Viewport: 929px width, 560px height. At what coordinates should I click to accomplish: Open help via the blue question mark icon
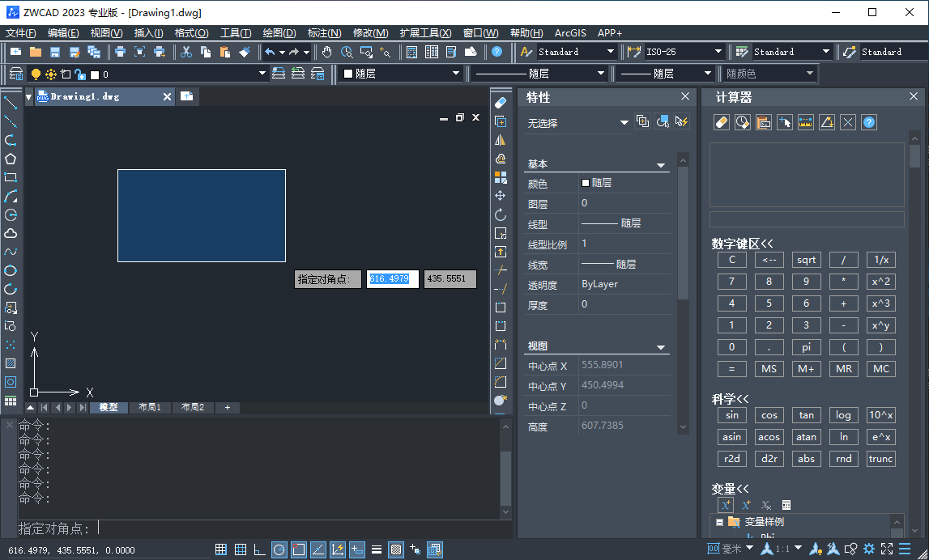(497, 52)
